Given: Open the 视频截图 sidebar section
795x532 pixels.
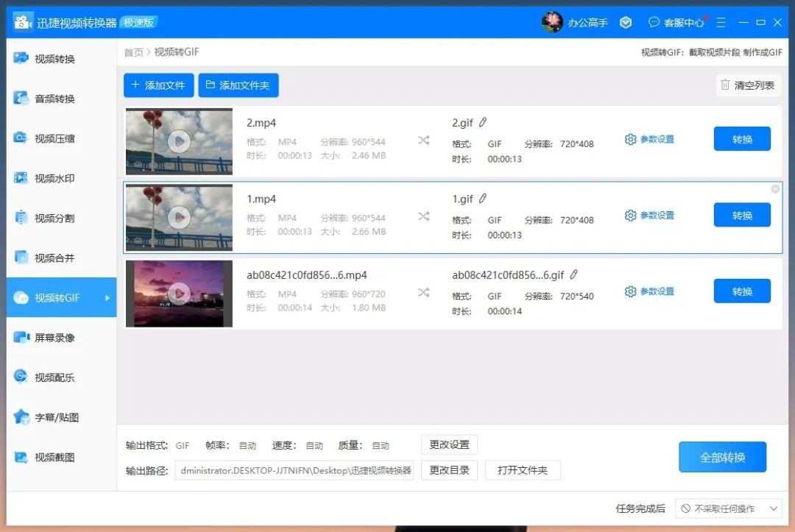Looking at the screenshot, I should [x=61, y=457].
